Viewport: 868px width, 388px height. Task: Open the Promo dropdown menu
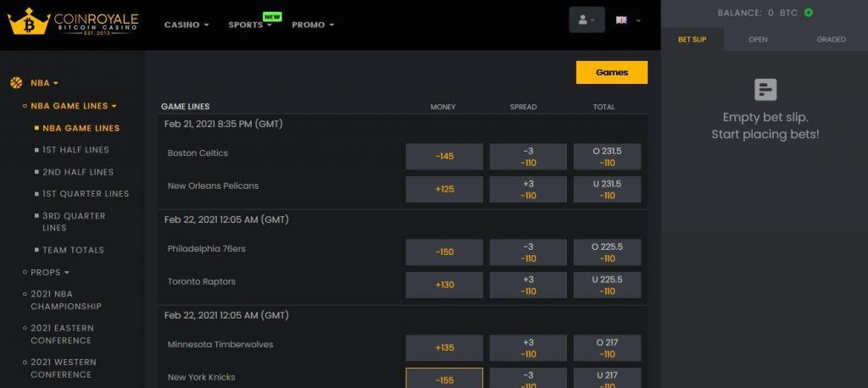(313, 25)
